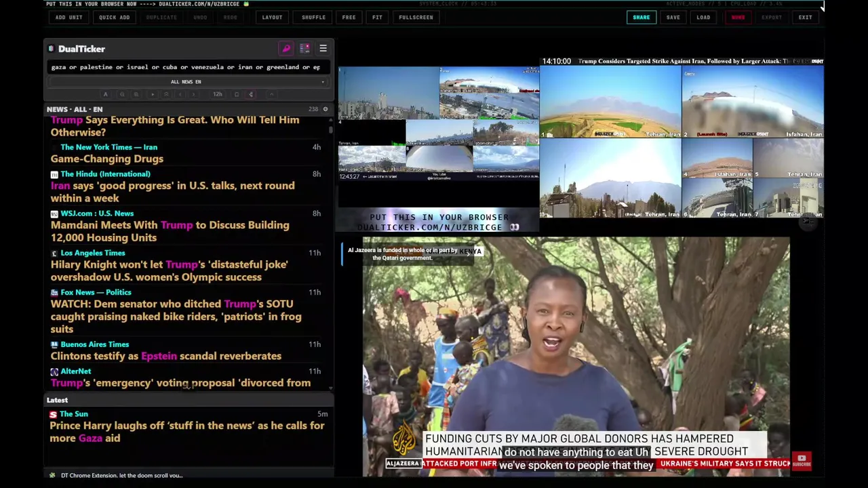Toggle the 12h time range button

[218, 94]
